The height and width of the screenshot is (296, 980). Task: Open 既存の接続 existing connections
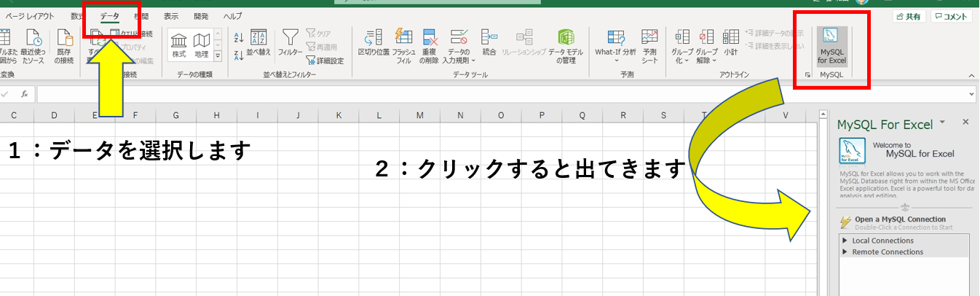pos(65,47)
